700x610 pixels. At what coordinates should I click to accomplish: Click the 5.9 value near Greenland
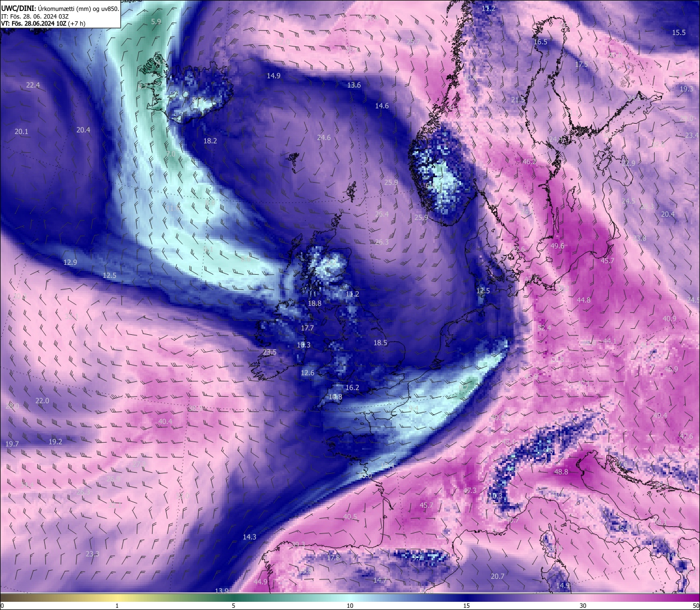pos(156,21)
